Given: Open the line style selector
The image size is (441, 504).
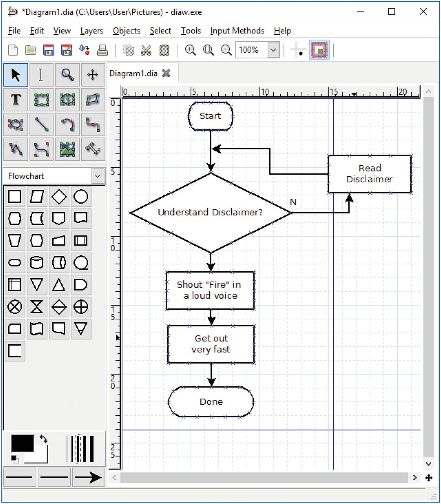Looking at the screenshot, I should [54, 477].
